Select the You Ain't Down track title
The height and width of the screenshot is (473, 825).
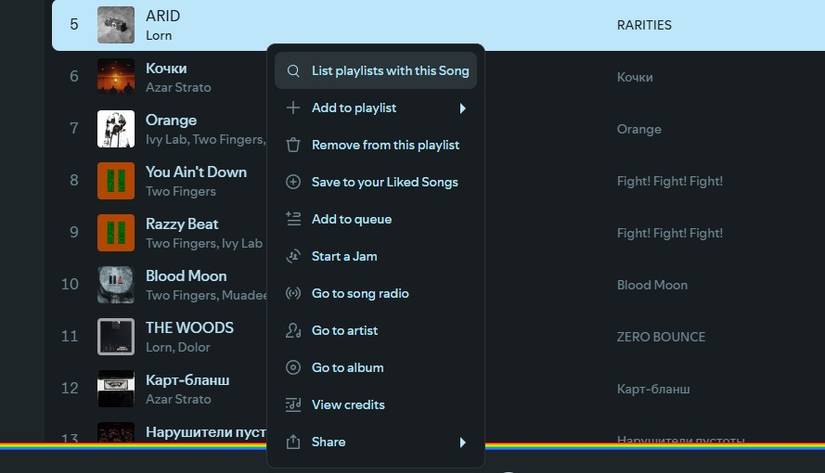[x=196, y=172]
